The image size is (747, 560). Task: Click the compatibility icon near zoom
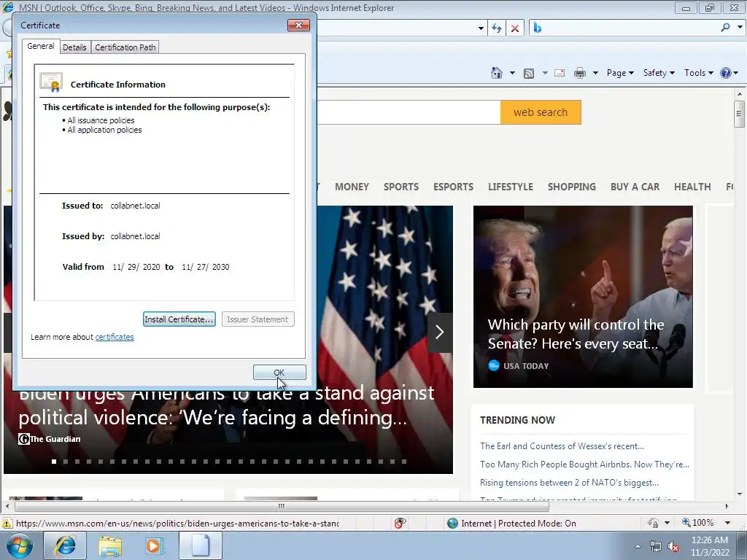(x=653, y=523)
